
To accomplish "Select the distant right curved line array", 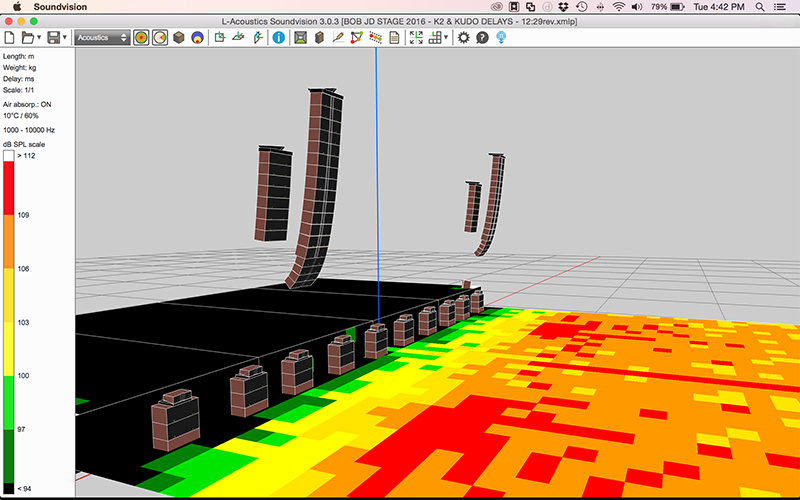I will (492, 204).
